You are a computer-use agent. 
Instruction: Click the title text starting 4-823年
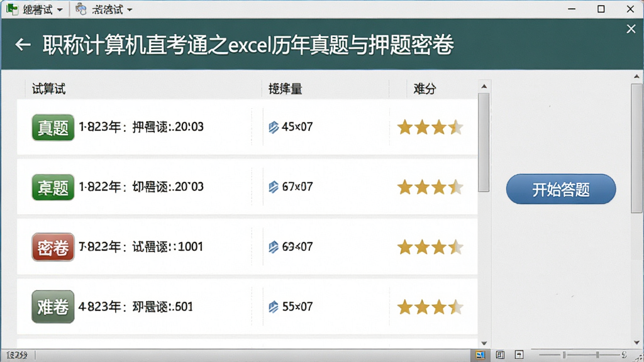pos(136,307)
